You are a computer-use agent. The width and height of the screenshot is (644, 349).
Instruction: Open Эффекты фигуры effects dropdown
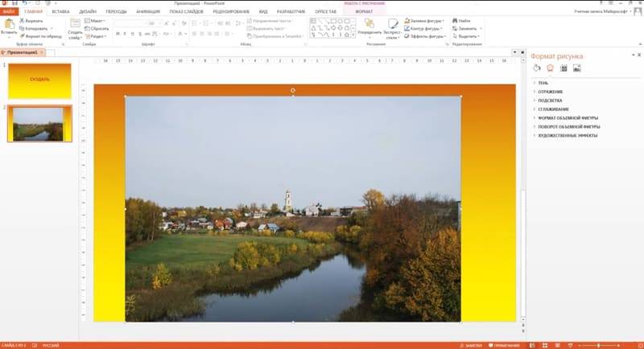[425, 36]
